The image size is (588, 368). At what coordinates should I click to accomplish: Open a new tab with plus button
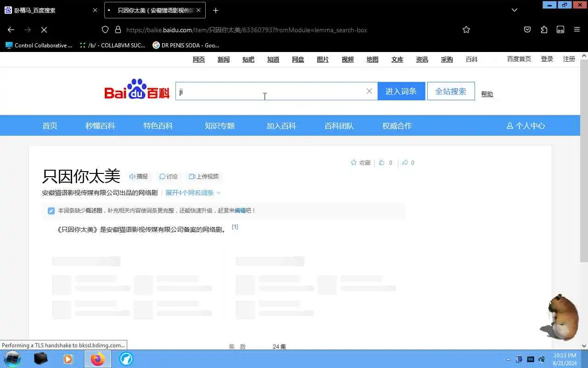coord(216,10)
